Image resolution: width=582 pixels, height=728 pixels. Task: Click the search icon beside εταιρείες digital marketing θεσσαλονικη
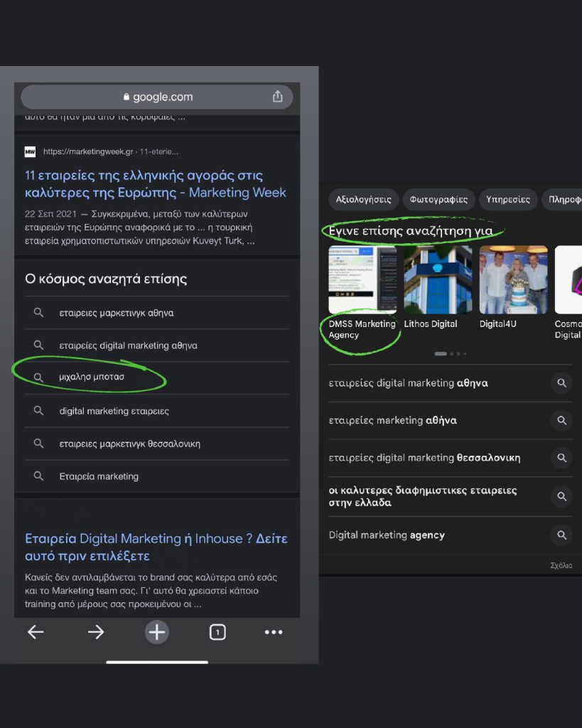tap(561, 457)
